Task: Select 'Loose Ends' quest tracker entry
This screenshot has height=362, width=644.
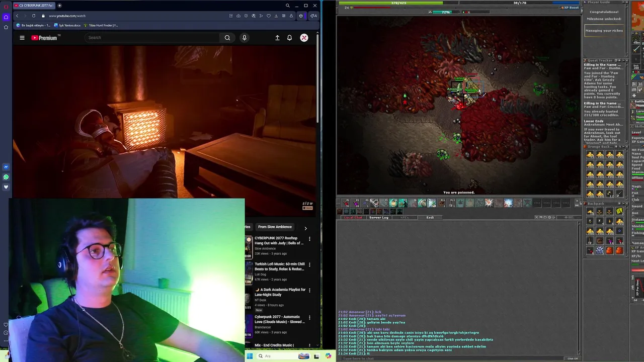Action: click(x=594, y=121)
